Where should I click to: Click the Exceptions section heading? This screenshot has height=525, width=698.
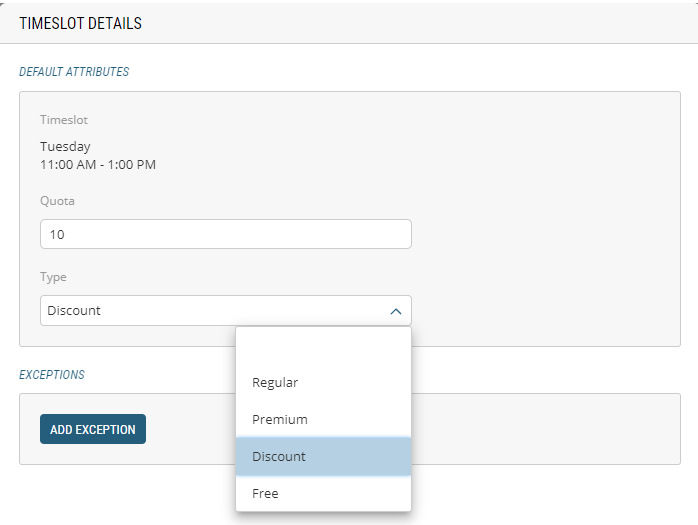52,375
